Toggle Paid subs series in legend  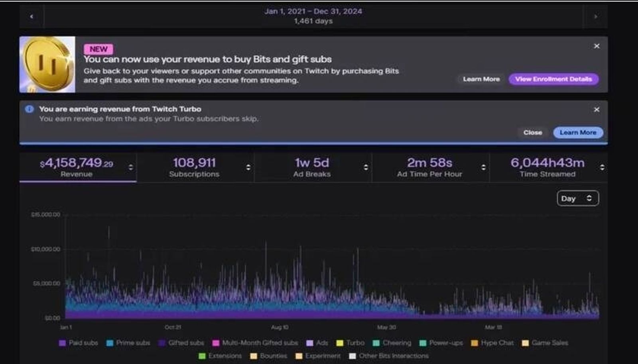79,343
